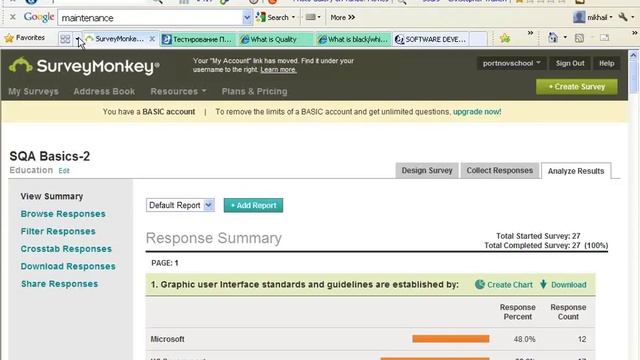Select the Analyze Results tab
Screen dimensions: 640x360
[x=576, y=171]
